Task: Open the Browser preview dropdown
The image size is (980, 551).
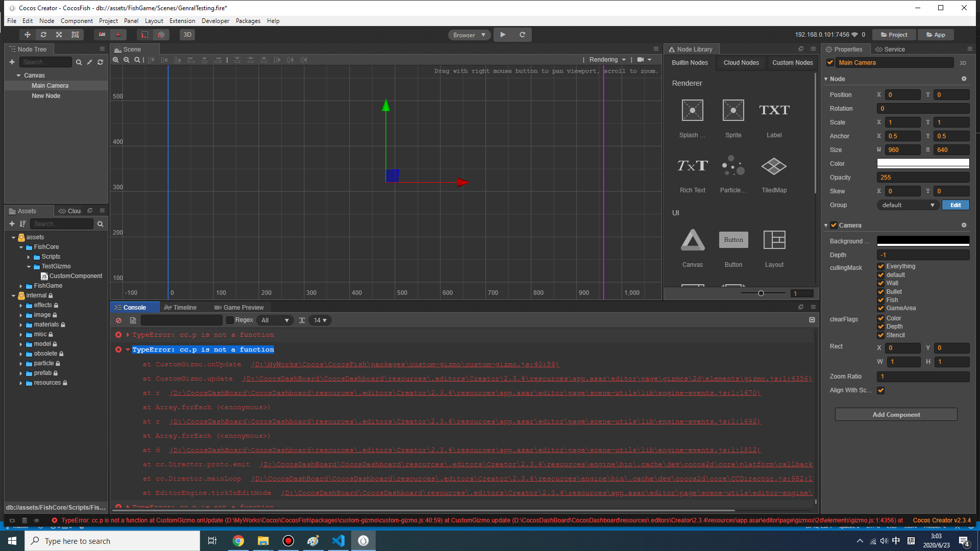Action: pos(469,35)
